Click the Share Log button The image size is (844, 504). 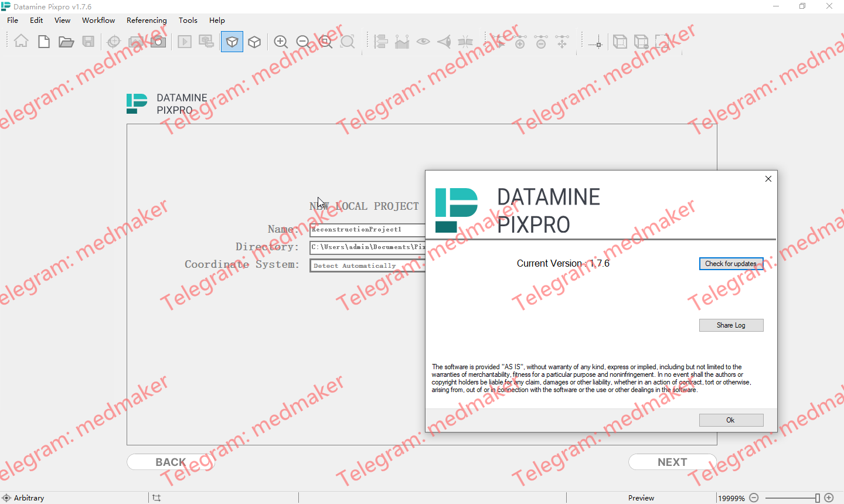[731, 325]
